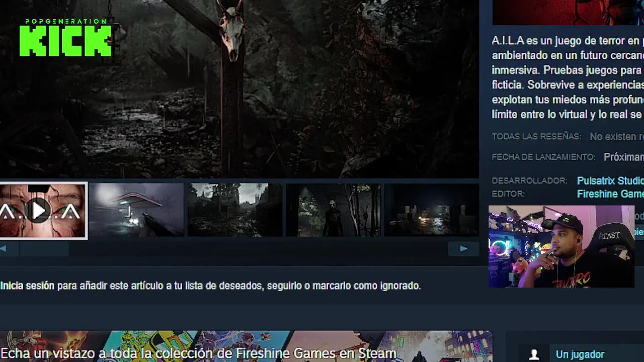
Task: Click 'DESARROLLADOR:' label
Action: pyautogui.click(x=529, y=180)
